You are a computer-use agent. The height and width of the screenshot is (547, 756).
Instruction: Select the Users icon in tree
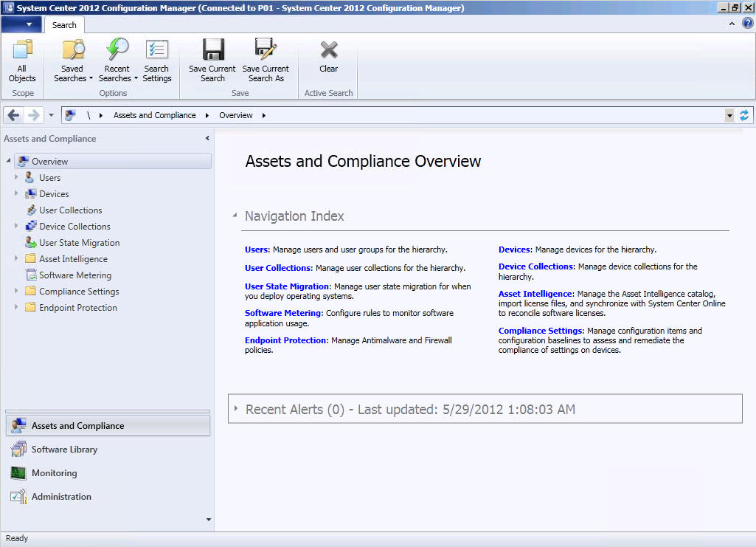point(30,177)
